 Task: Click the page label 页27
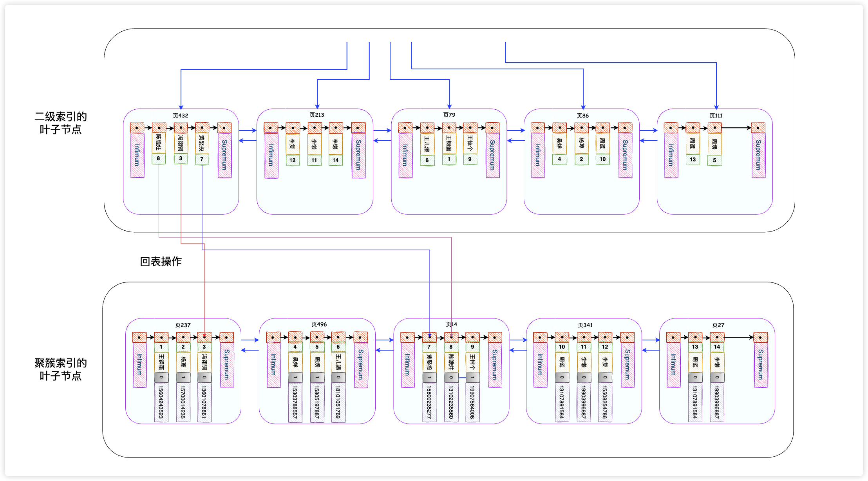(718, 325)
